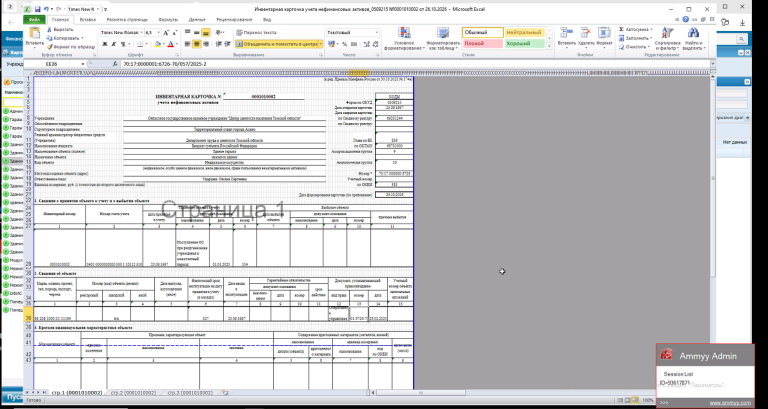The image size is (768, 409).
Task: Switch to the Данные ribbon tab
Action: 197,20
